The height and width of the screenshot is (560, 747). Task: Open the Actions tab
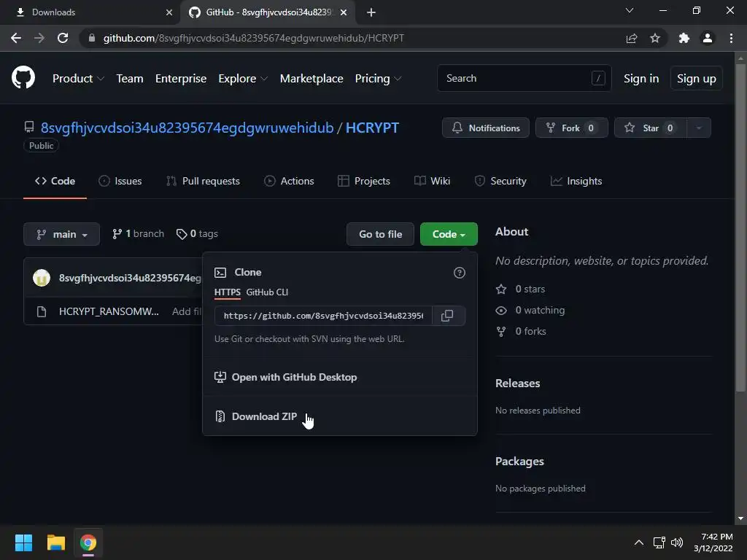pyautogui.click(x=289, y=181)
